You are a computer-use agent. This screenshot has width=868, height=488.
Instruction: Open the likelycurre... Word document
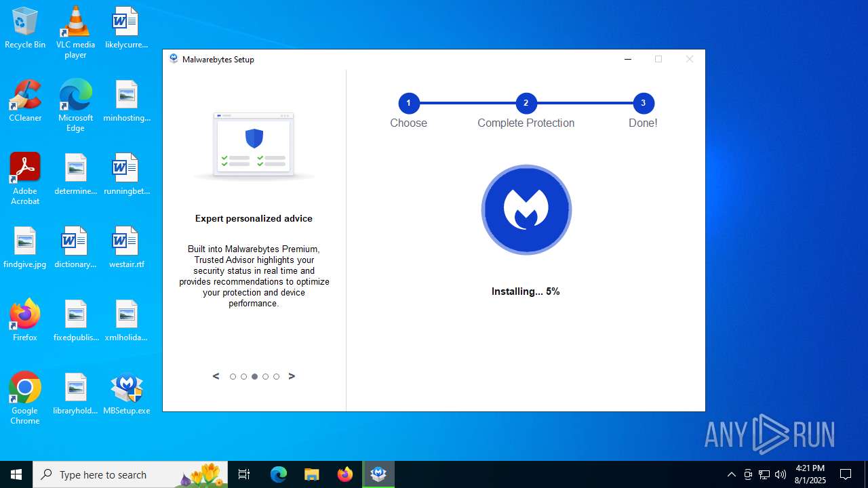pos(126,28)
